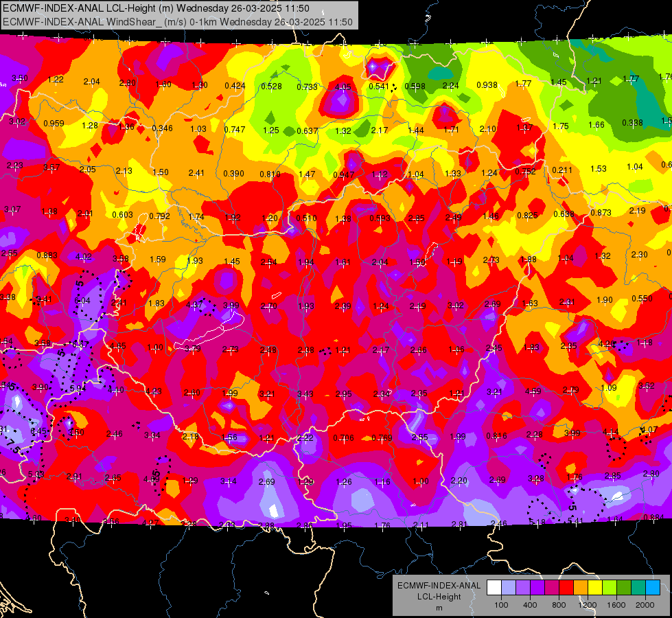Click the wind shear value 4.14
This screenshot has width=672, height=618.
[611, 432]
